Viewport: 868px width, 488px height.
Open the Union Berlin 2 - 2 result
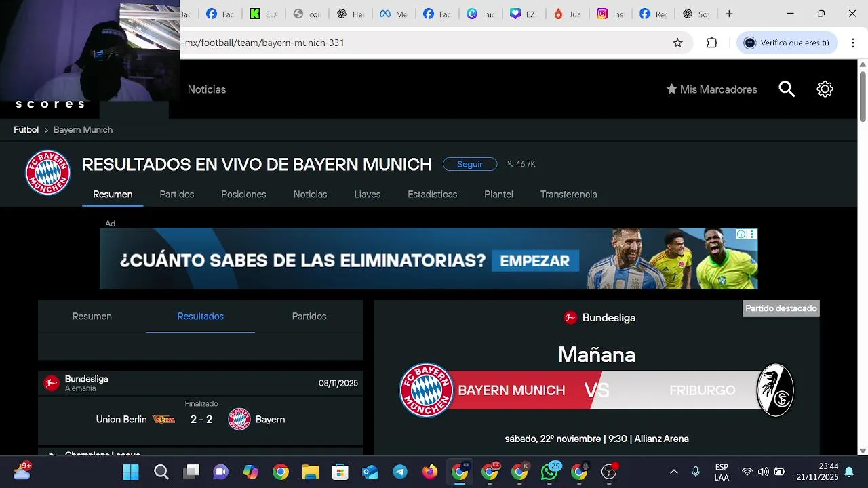click(201, 420)
